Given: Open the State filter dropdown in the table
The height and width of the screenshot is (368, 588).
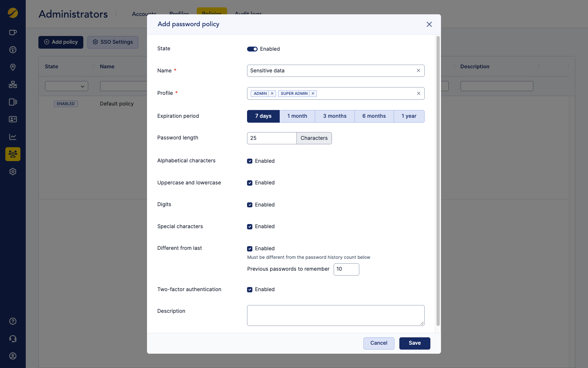Looking at the screenshot, I should click(66, 86).
